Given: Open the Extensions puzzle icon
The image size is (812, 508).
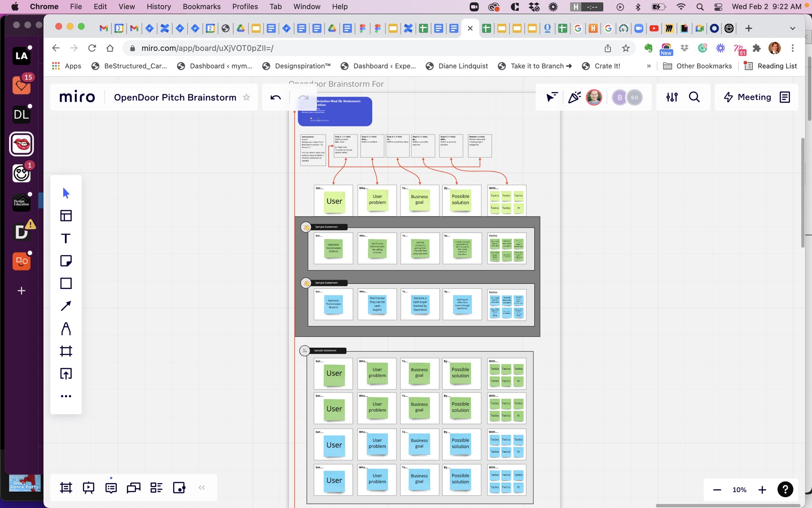Looking at the screenshot, I should pos(757,48).
